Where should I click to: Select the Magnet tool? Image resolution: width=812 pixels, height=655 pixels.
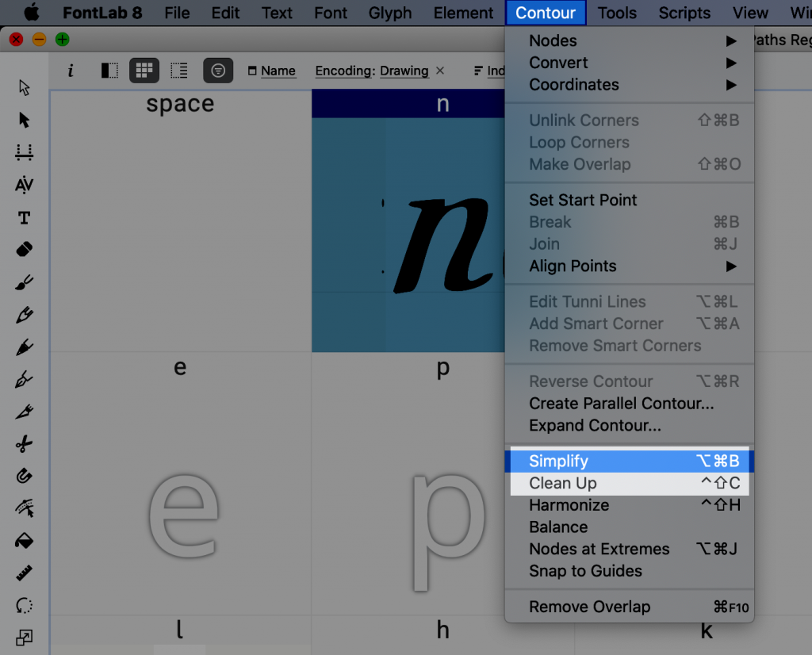point(25,476)
